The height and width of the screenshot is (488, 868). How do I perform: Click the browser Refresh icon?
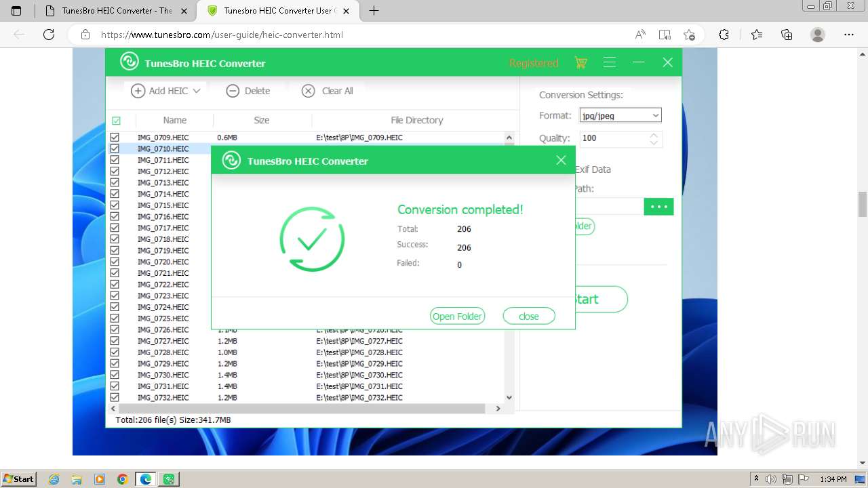click(48, 35)
